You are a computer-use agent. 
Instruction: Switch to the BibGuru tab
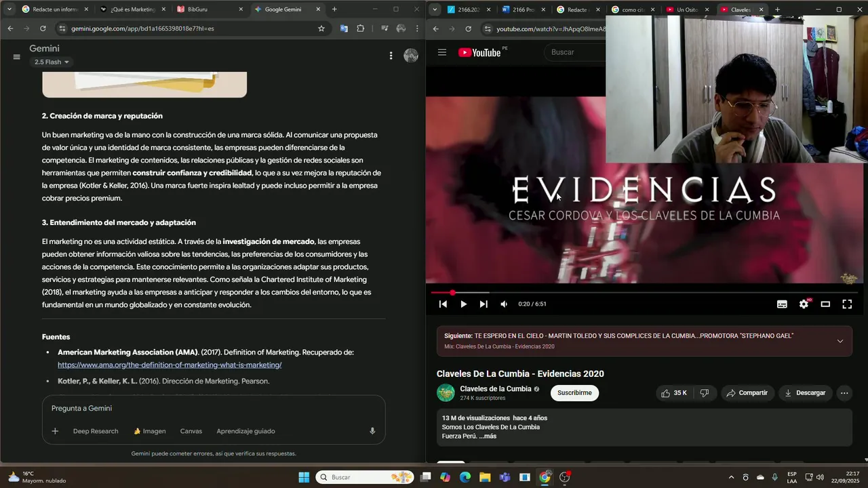click(x=210, y=9)
